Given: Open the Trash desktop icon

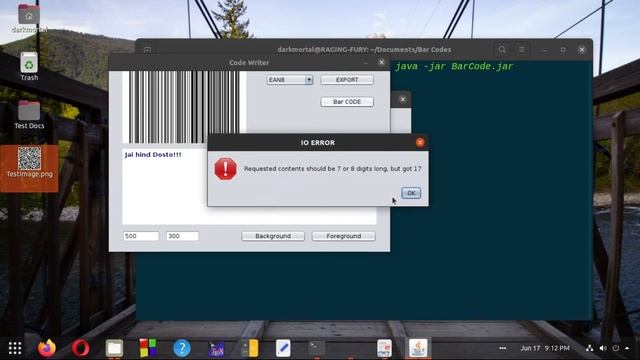Looking at the screenshot, I should tap(29, 66).
